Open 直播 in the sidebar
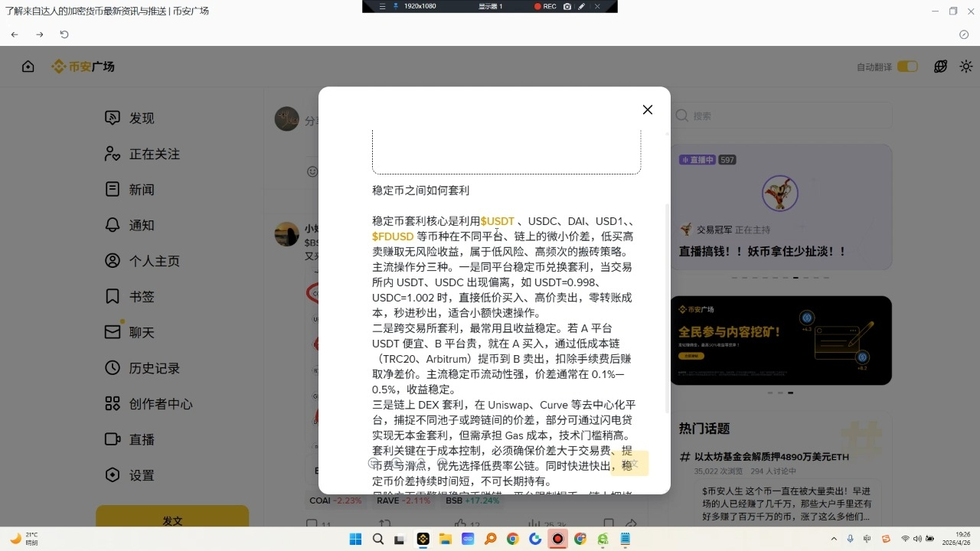Screen dimensions: 980x551 (129, 439)
